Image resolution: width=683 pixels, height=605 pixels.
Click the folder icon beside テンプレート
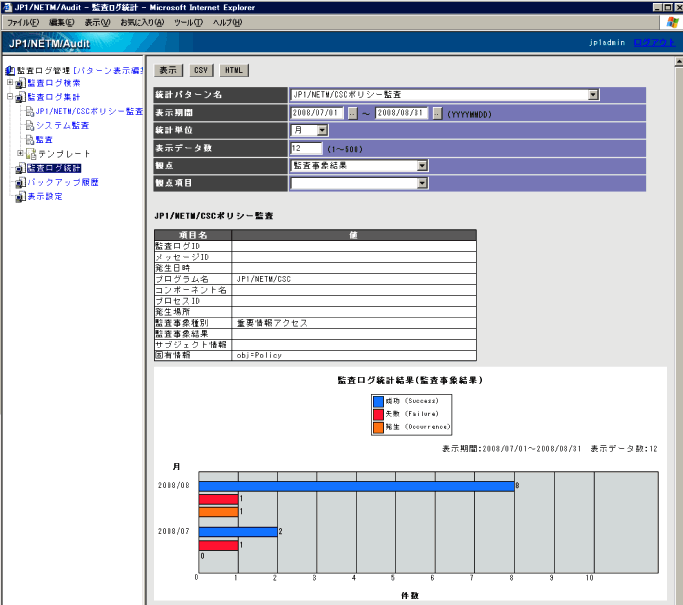[x=31, y=154]
